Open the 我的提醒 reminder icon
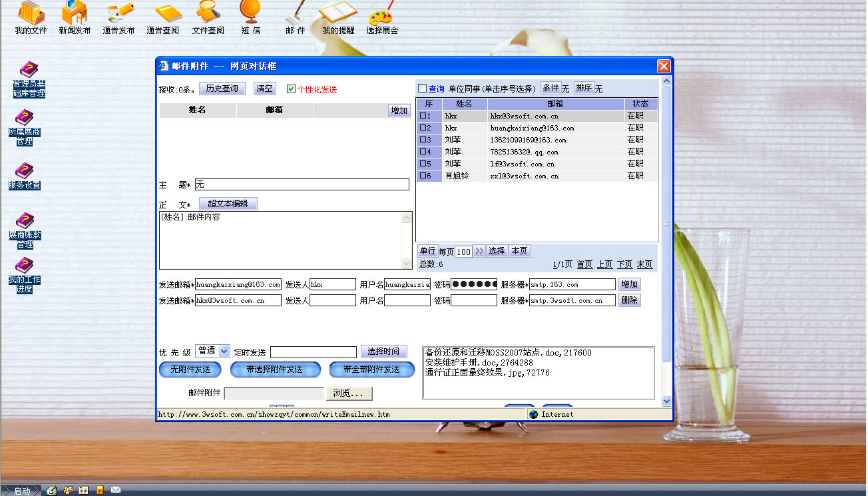 338,16
